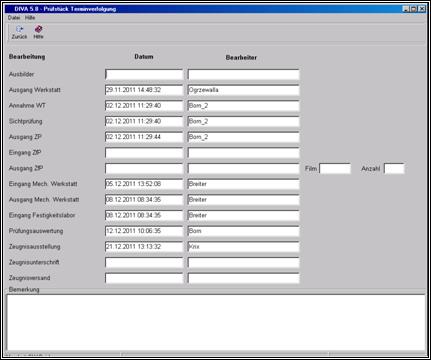Click inside the Bemerkung text area
This screenshot has height=360, width=431.
tap(216, 322)
